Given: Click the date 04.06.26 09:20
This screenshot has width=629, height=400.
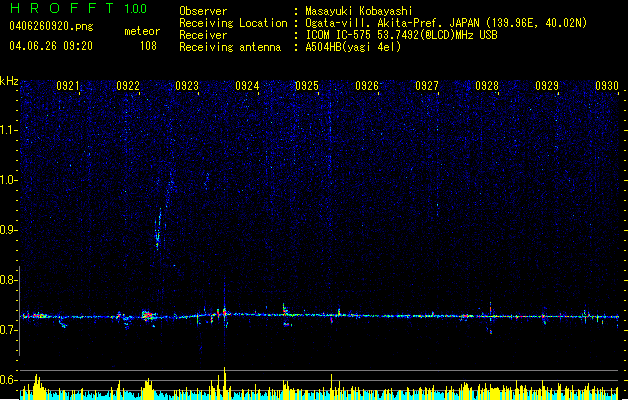Looking at the screenshot, I should pyautogui.click(x=51, y=46).
